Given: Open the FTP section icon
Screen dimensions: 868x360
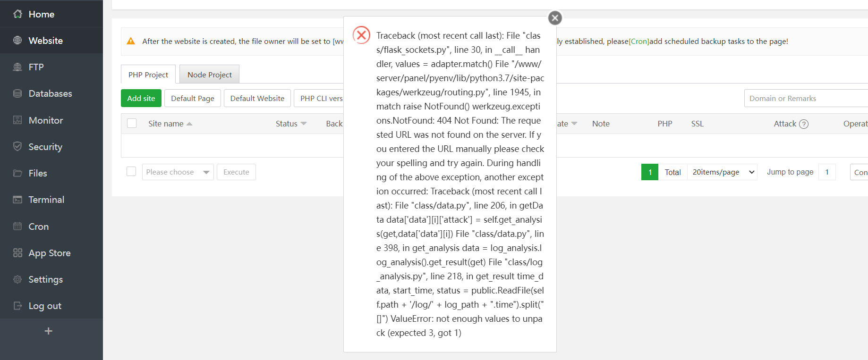Looking at the screenshot, I should 17,67.
